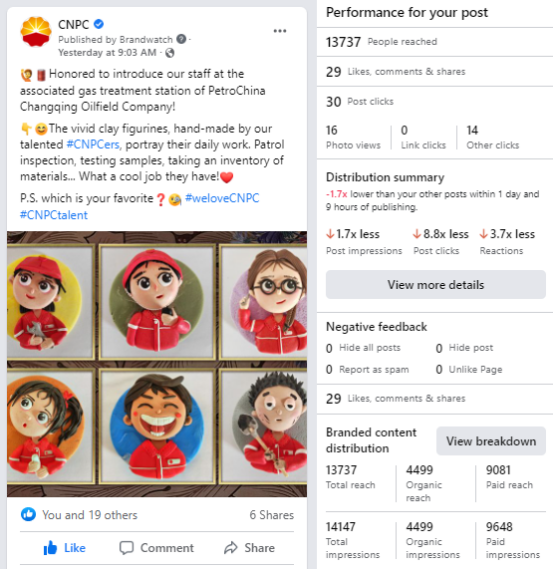Open the laughing figurine on blue background

click(157, 426)
